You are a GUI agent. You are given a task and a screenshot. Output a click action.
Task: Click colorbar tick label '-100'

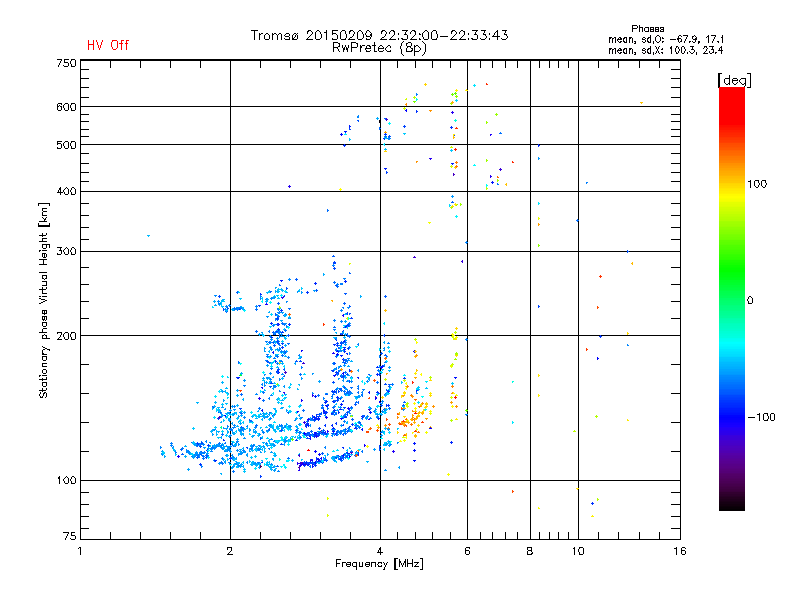pyautogui.click(x=761, y=417)
